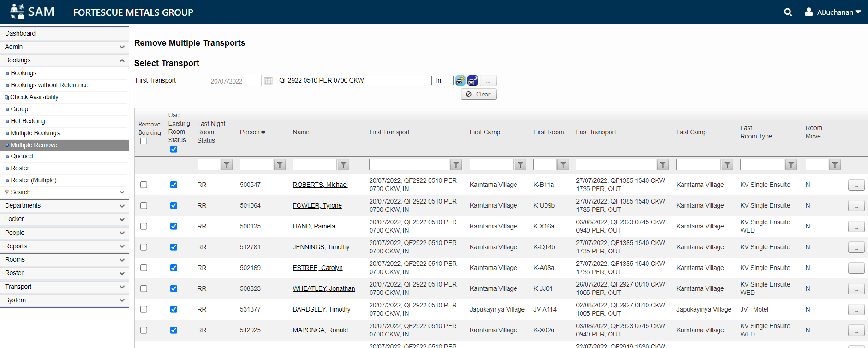Click the ellipsis button next to transport icons
This screenshot has width=868, height=348.
(x=488, y=81)
